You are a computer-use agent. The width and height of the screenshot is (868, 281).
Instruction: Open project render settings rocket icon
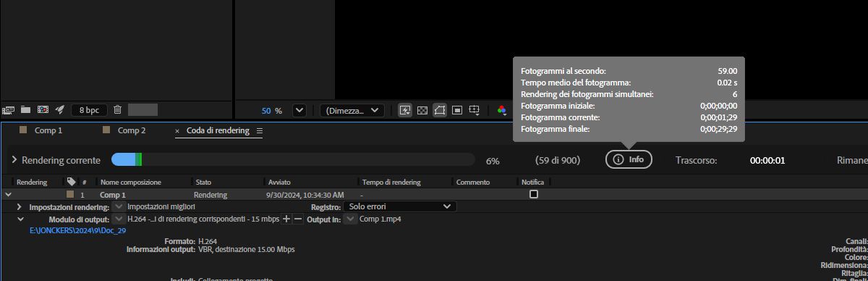[x=60, y=110]
